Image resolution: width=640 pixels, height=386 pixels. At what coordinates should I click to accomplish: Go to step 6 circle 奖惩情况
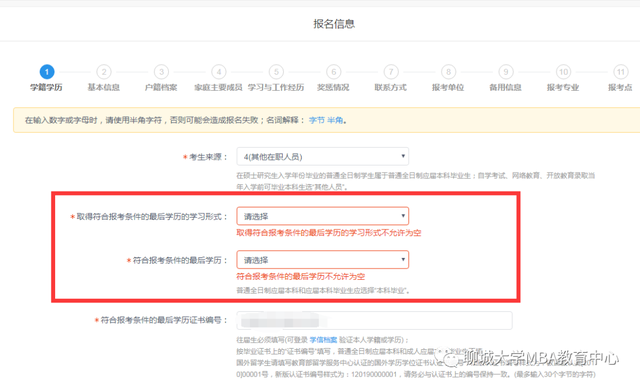click(333, 72)
